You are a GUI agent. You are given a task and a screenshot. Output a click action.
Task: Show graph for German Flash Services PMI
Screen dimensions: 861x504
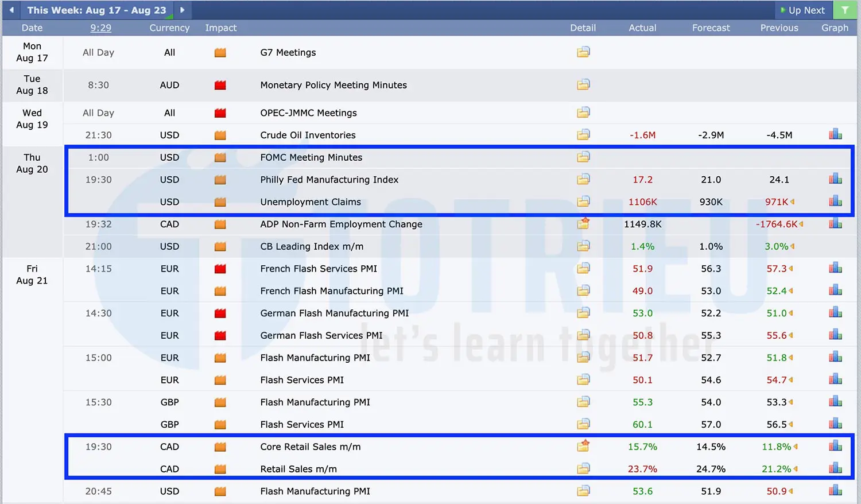(x=835, y=335)
